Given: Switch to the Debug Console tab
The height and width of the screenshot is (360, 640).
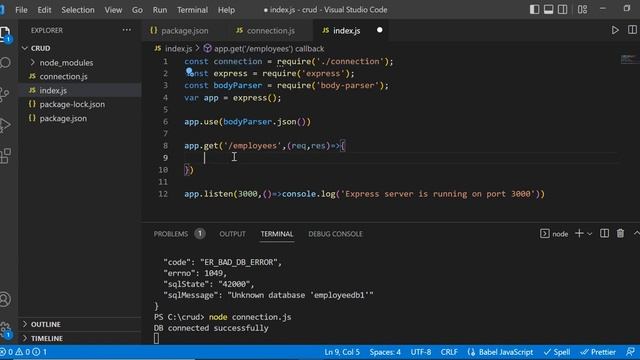Looking at the screenshot, I should coord(335,234).
